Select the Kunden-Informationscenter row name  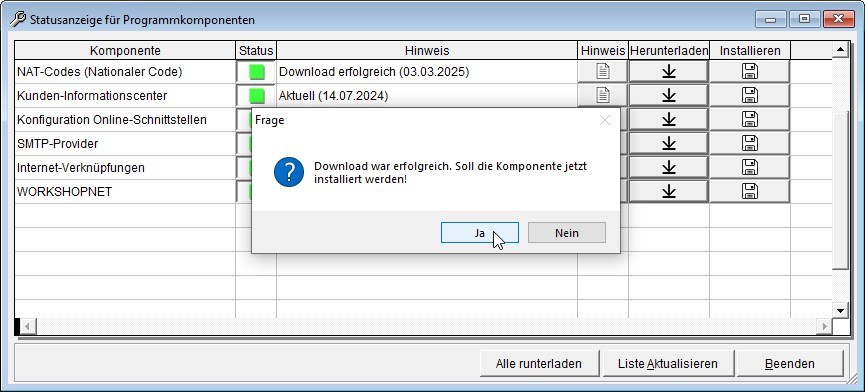click(92, 96)
